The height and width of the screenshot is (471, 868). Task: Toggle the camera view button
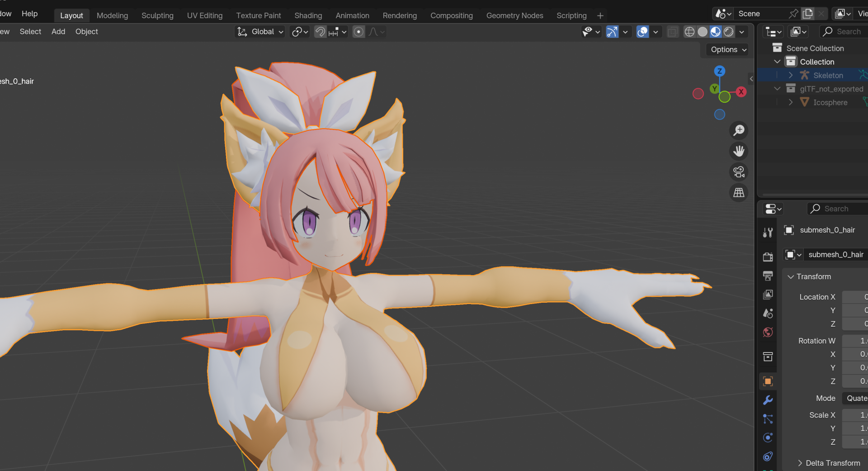pyautogui.click(x=739, y=172)
